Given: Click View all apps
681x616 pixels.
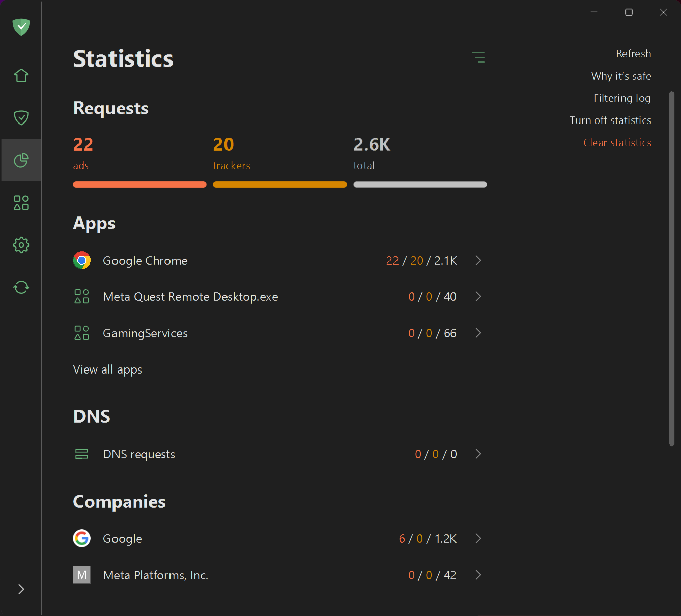Looking at the screenshot, I should [x=107, y=369].
